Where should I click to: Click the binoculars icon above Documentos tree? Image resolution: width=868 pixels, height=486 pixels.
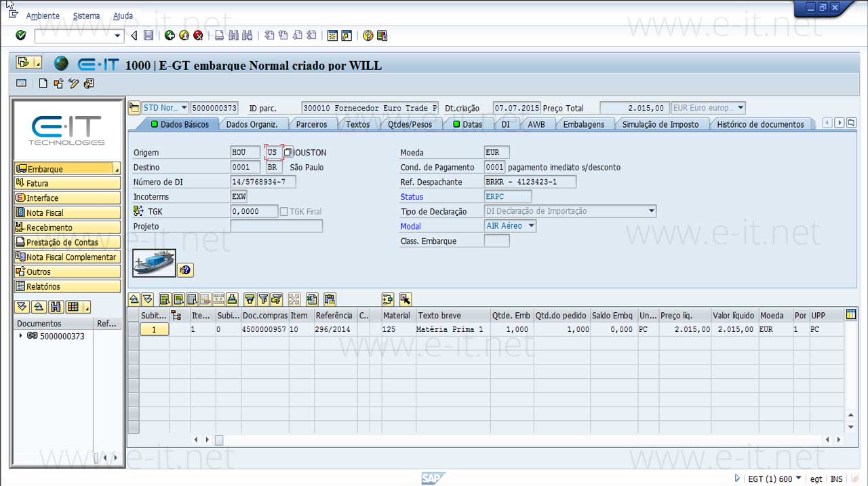[x=56, y=307]
